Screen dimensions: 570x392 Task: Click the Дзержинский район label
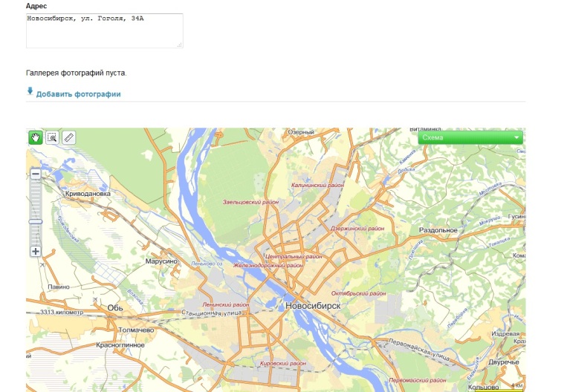[x=357, y=229]
